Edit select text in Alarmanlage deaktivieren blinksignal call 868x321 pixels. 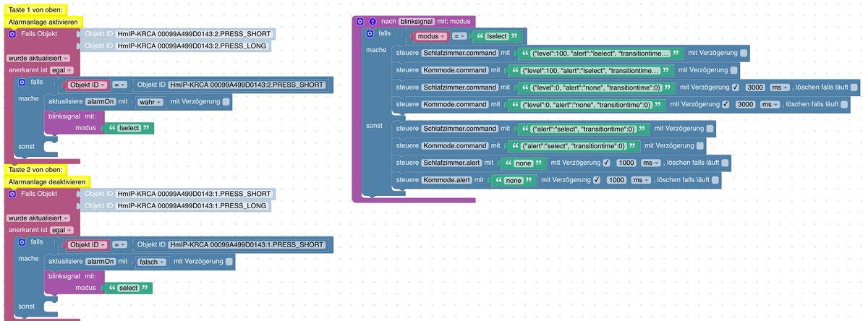[x=128, y=288]
